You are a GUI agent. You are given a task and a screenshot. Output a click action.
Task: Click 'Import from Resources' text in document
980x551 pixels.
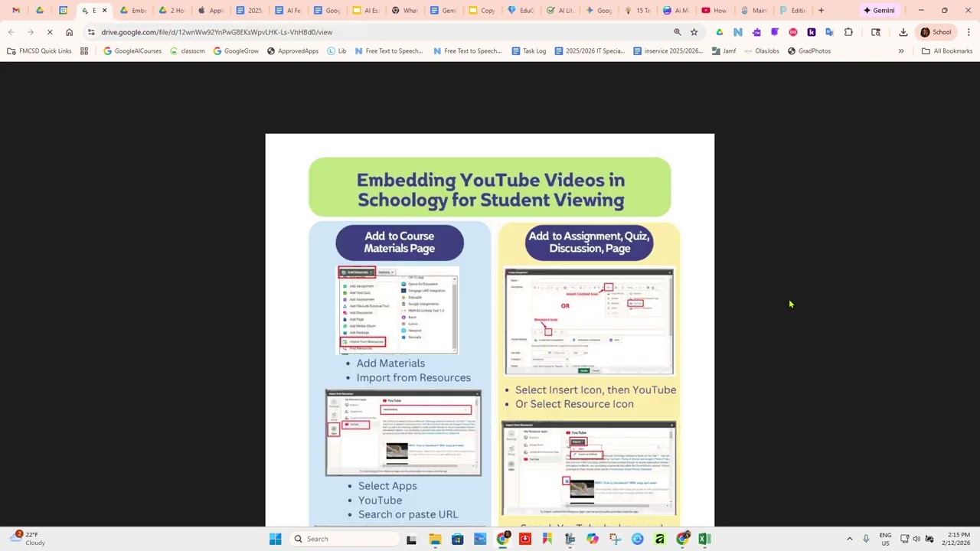click(x=413, y=377)
